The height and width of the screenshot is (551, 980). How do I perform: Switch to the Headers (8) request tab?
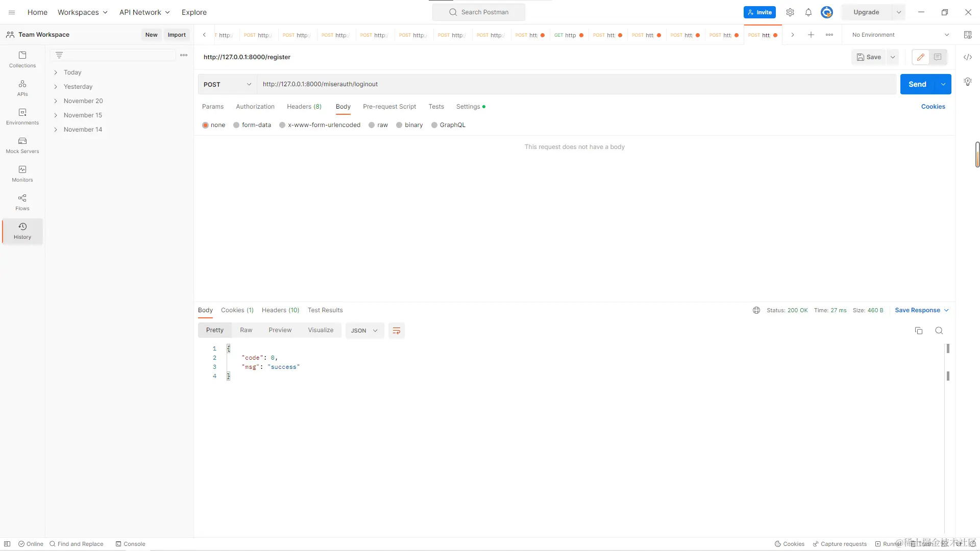[304, 107]
